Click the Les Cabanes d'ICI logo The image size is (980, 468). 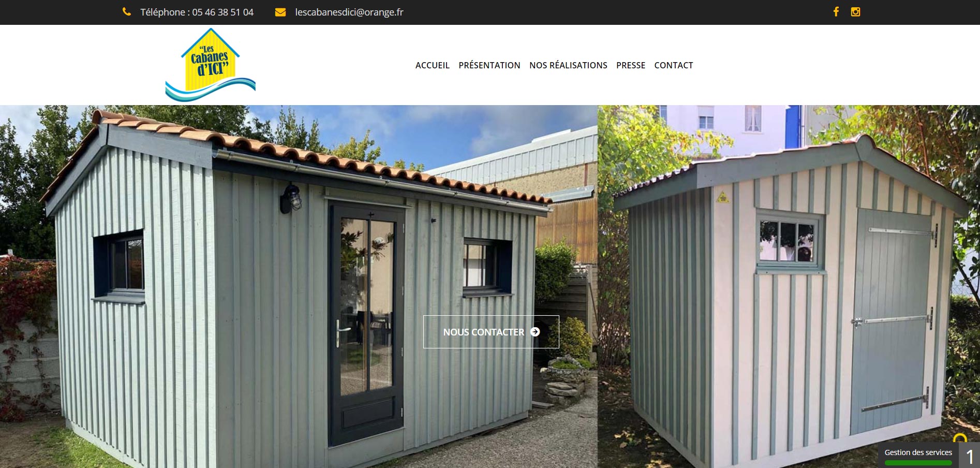211,65
